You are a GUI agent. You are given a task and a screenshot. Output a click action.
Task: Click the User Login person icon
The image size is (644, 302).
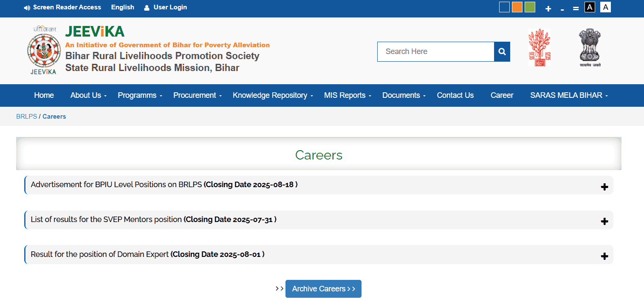click(147, 7)
